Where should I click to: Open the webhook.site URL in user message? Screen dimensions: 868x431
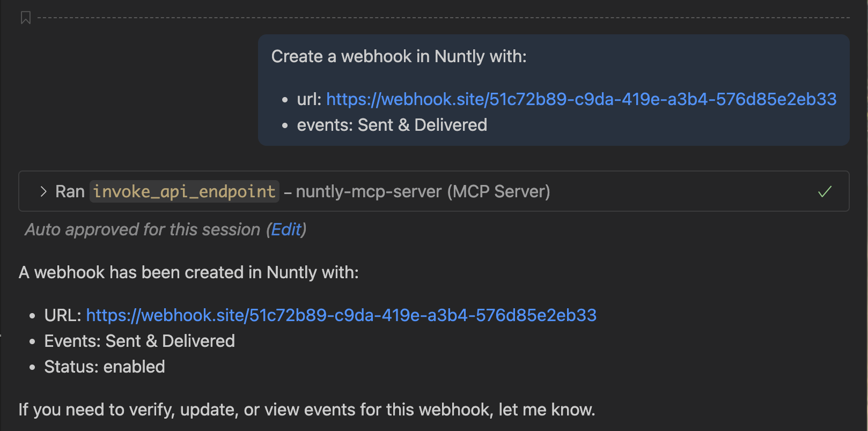tap(581, 99)
